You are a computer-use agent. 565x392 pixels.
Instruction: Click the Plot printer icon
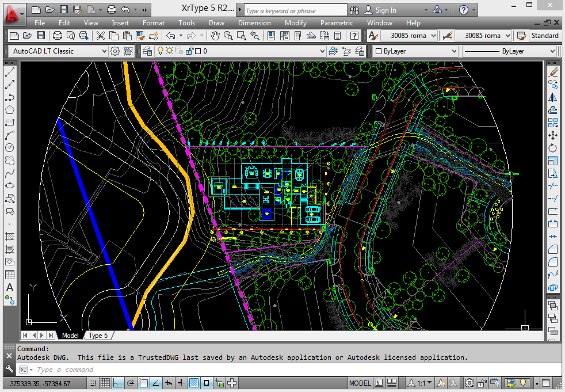point(58,36)
